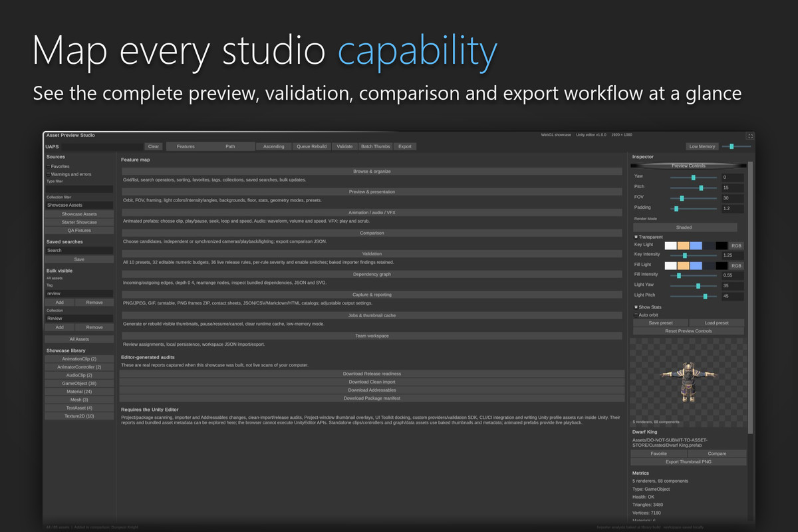
Task: Clear the search with the Clear button
Action: pyautogui.click(x=154, y=146)
